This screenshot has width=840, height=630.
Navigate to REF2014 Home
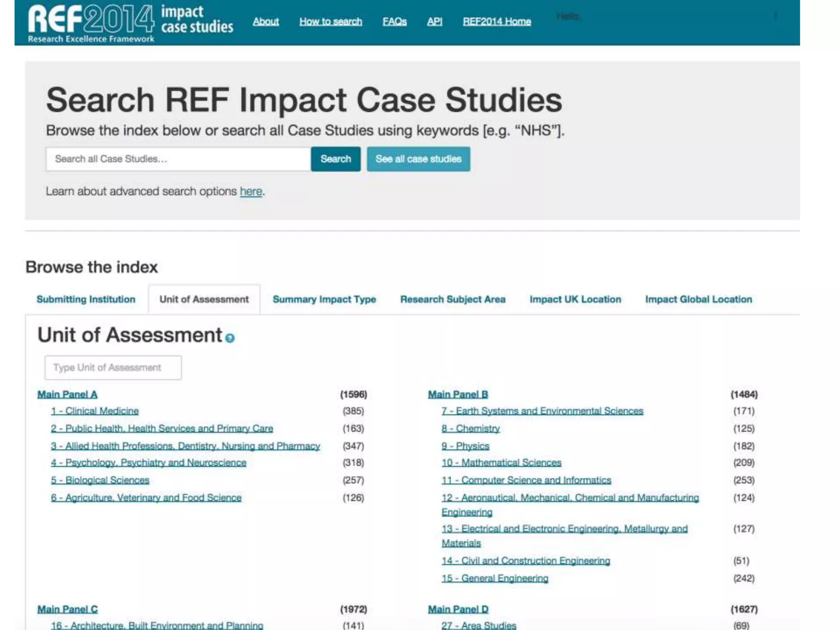click(x=497, y=21)
